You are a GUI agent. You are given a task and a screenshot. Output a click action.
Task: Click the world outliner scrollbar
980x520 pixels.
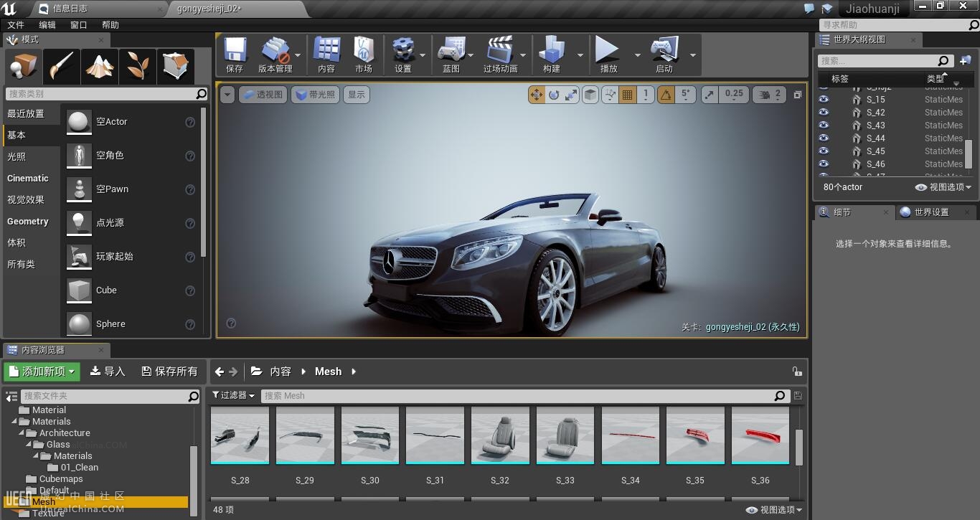969,153
